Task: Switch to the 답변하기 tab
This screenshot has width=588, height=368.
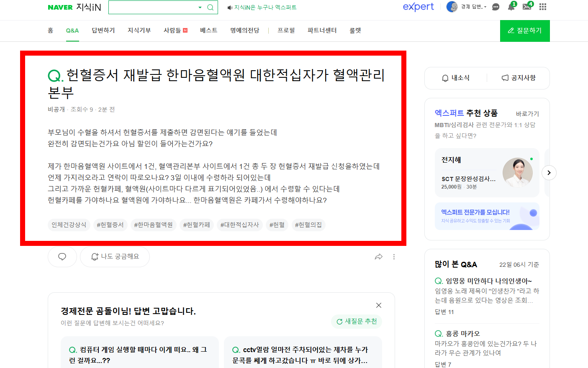Action: pyautogui.click(x=103, y=31)
